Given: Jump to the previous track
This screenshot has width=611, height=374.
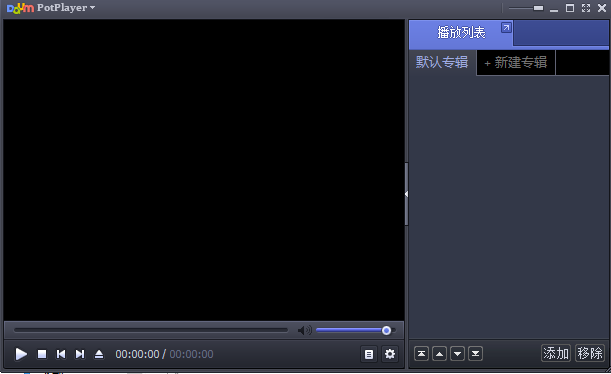Looking at the screenshot, I should (61, 354).
